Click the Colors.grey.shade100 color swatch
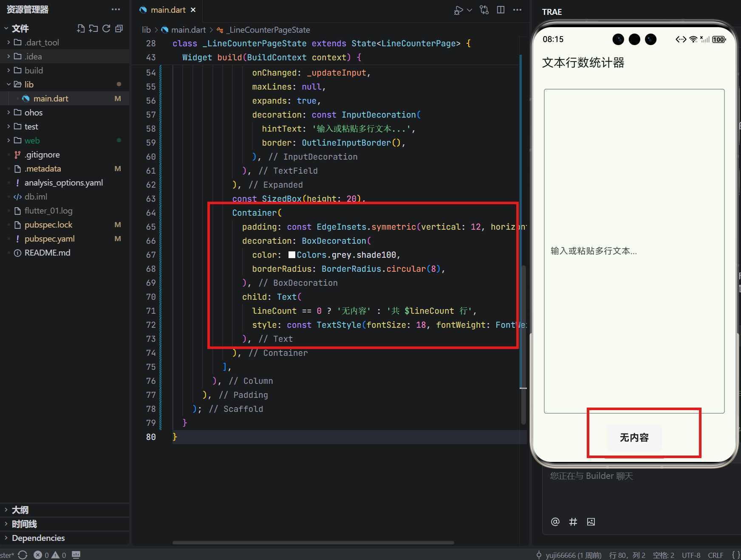This screenshot has height=560, width=741. coord(292,255)
